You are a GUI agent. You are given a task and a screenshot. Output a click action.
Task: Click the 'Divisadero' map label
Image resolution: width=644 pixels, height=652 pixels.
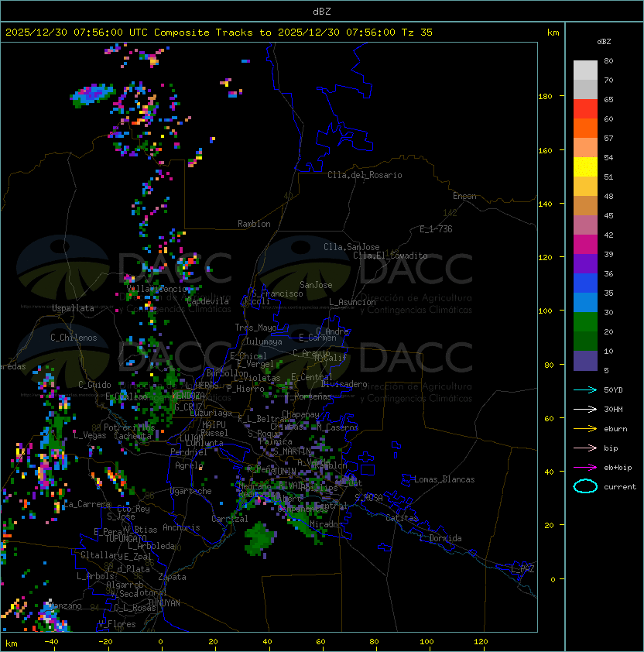coord(344,384)
